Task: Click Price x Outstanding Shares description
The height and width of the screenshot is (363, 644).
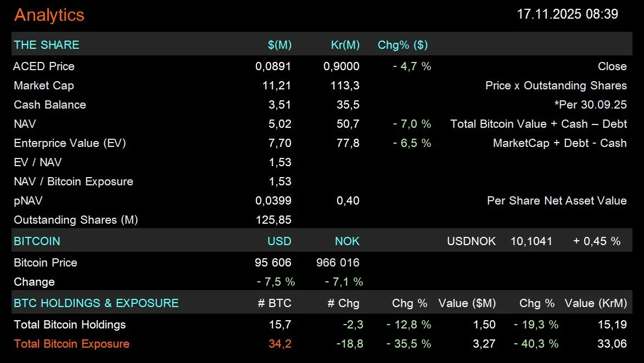Action: pos(556,86)
